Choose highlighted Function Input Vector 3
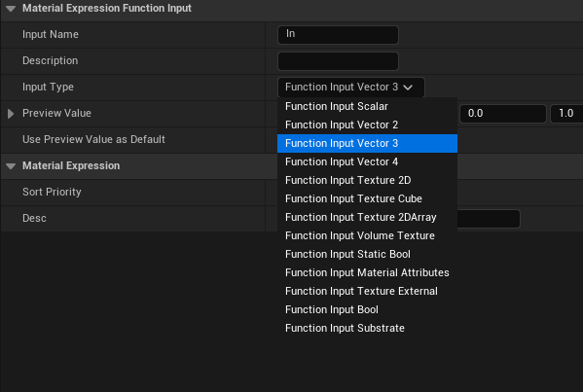583x392 pixels. 367,143
